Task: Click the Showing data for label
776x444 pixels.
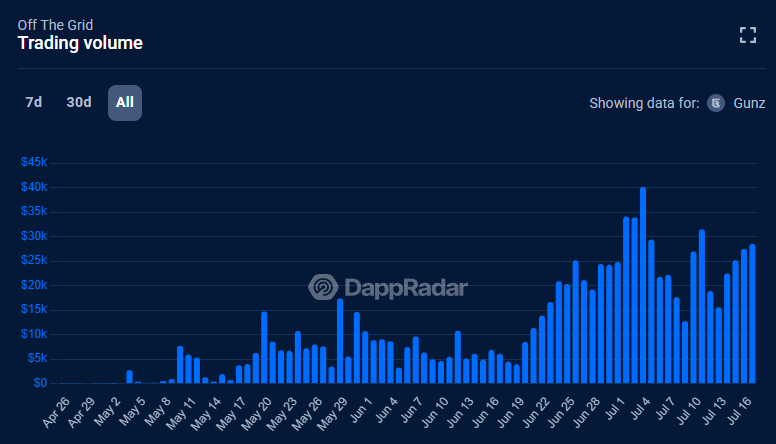Action: (644, 103)
